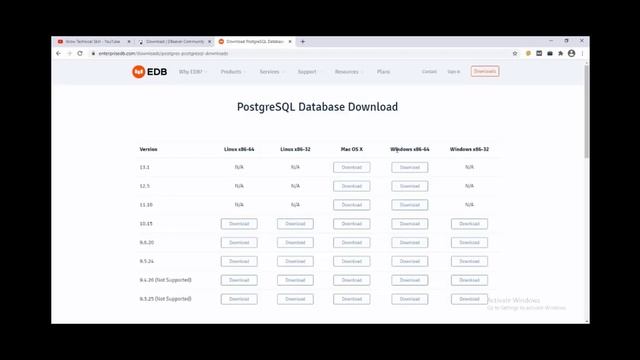Download version 9.6.20 for Windows x86-64
The height and width of the screenshot is (360, 640).
coord(409,242)
